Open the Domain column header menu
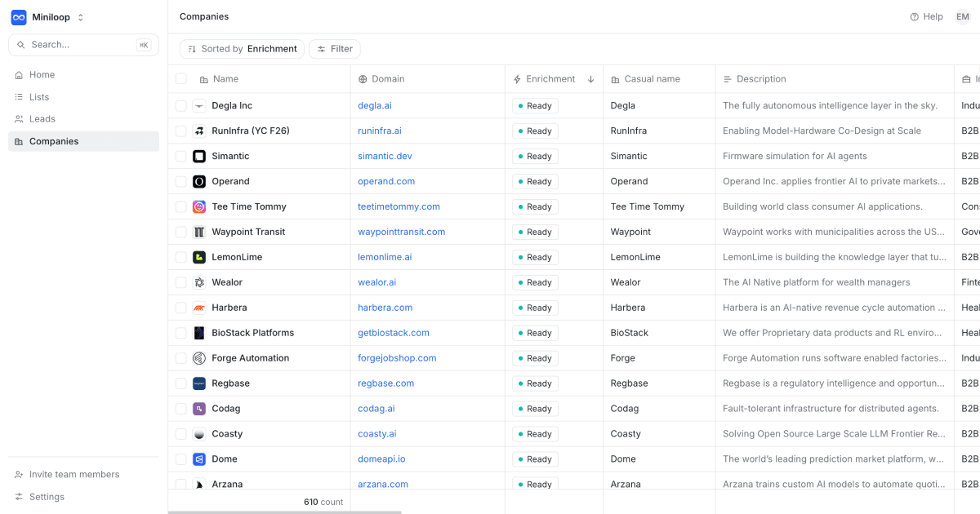The width and height of the screenshot is (980, 514). 428,79
